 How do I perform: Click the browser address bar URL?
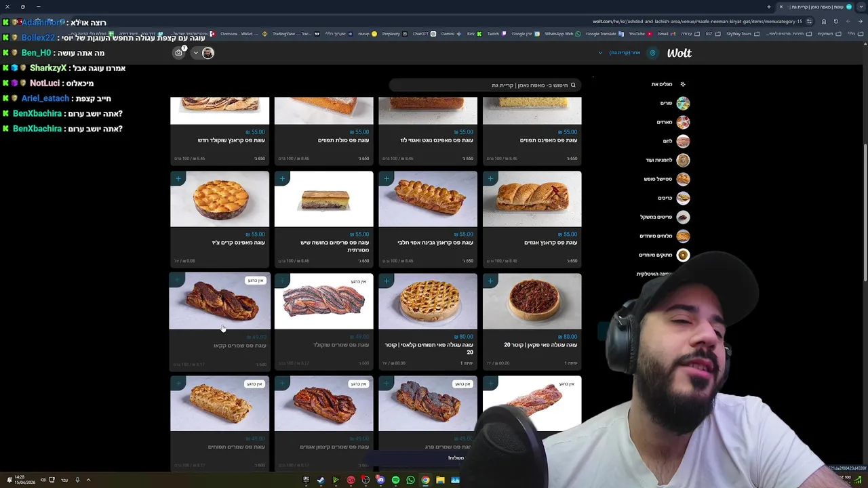tap(697, 22)
